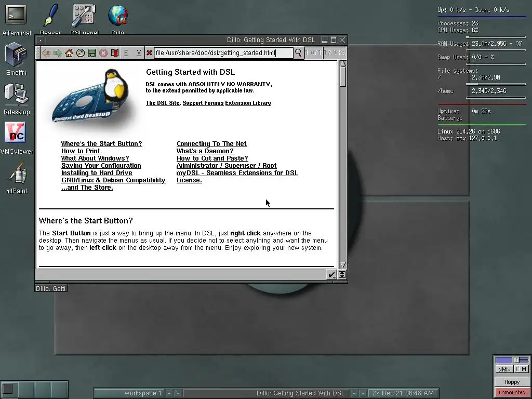Click the scrollbar up arrow in Dillo
The height and width of the screenshot is (399, 532).
click(x=343, y=64)
